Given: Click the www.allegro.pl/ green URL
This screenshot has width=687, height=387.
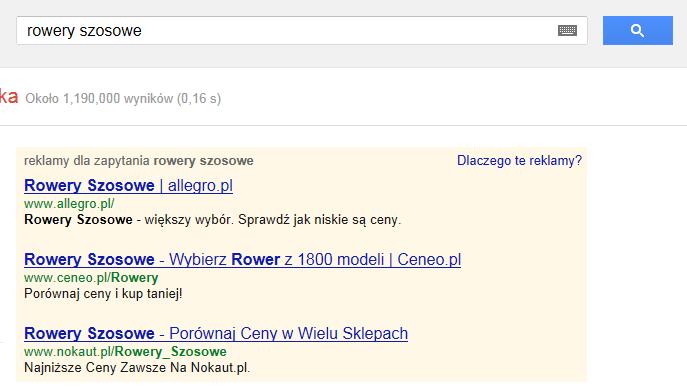Looking at the screenshot, I should click(x=69, y=204).
